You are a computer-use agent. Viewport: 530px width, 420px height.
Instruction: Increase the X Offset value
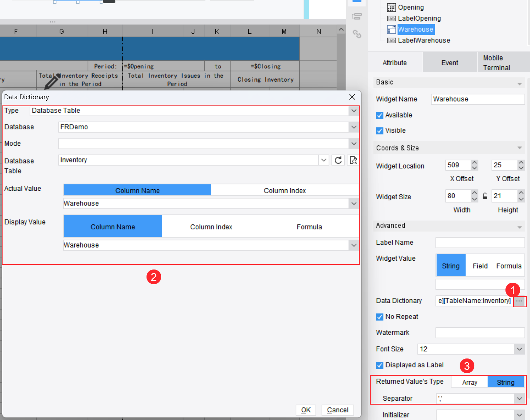(x=474, y=163)
